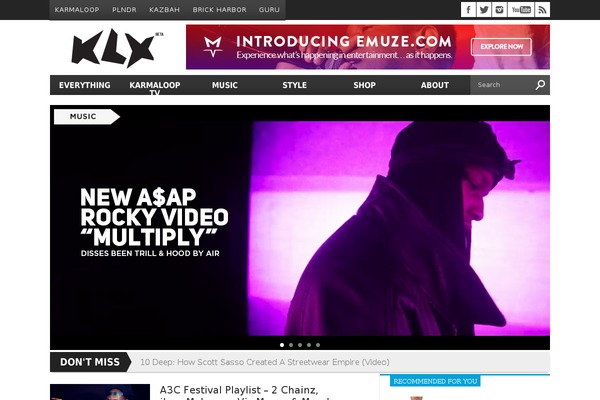Open the Music navigation tab
Image resolution: width=600 pixels, height=400 pixels.
click(x=225, y=85)
